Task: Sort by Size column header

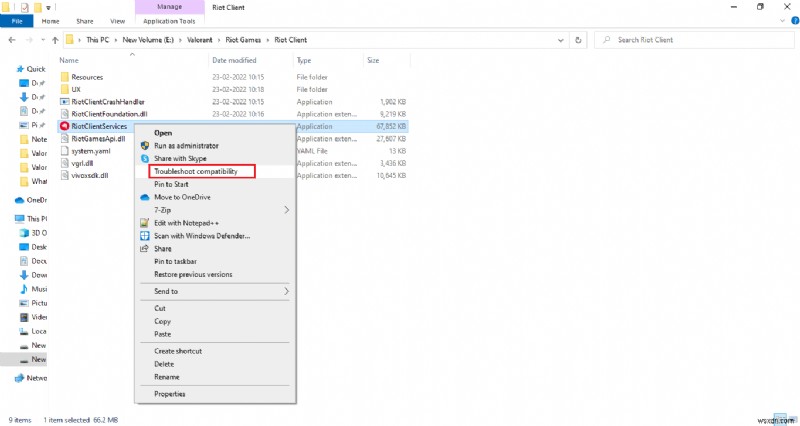Action: point(373,60)
